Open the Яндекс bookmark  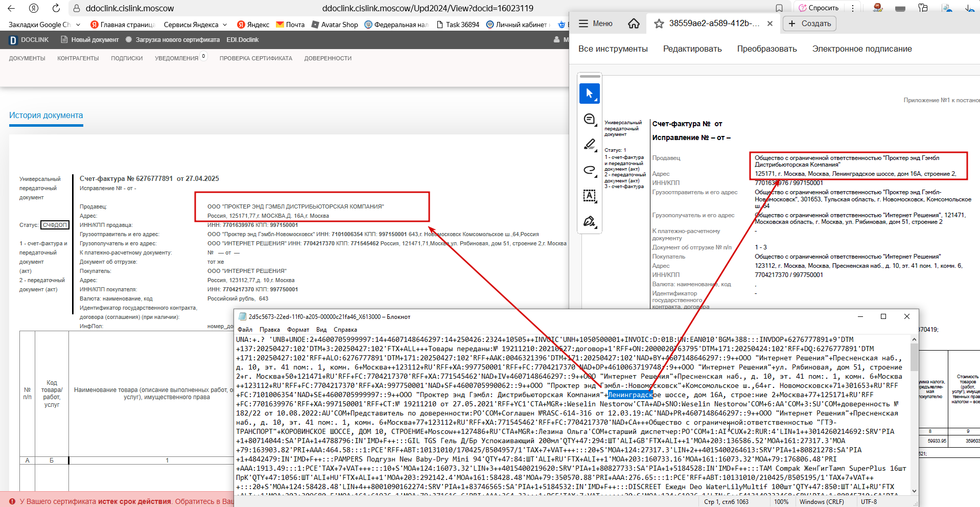click(x=253, y=25)
